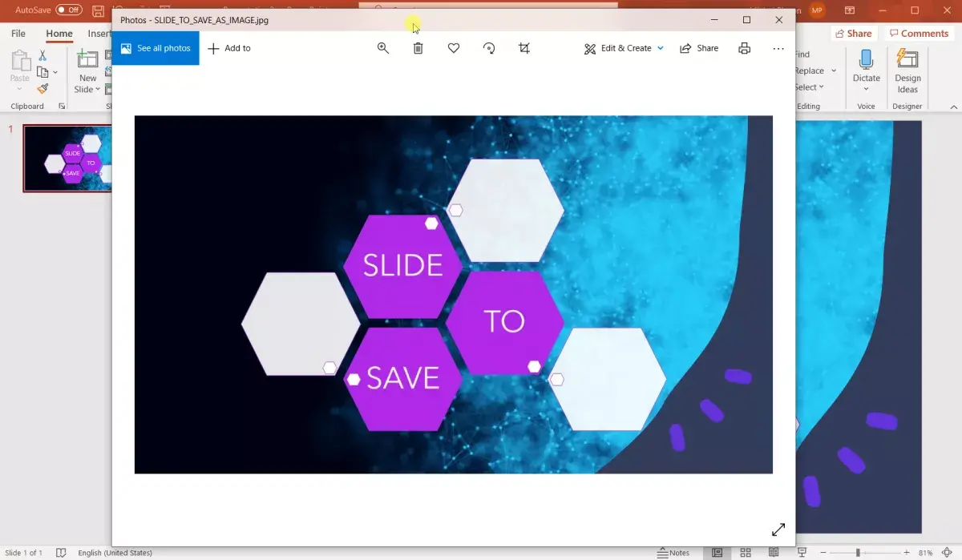Open the crop tool in Photos
This screenshot has width=962, height=560.
click(x=524, y=48)
